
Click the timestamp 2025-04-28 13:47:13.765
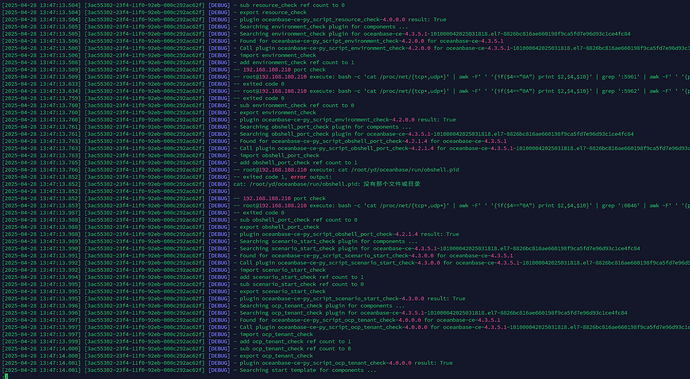41,162
